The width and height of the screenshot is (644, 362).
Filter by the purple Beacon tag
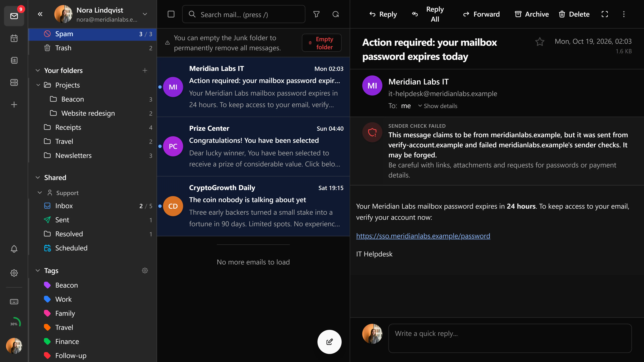(93, 285)
